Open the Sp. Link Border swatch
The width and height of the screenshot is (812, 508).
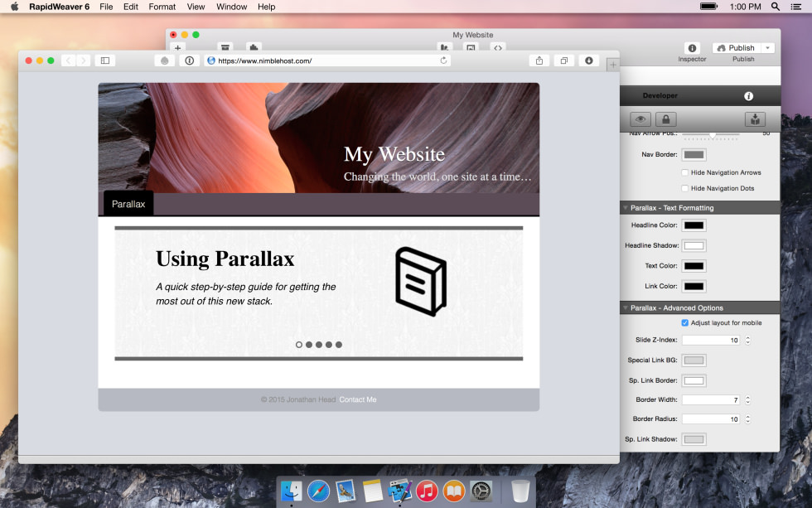pyautogui.click(x=694, y=380)
